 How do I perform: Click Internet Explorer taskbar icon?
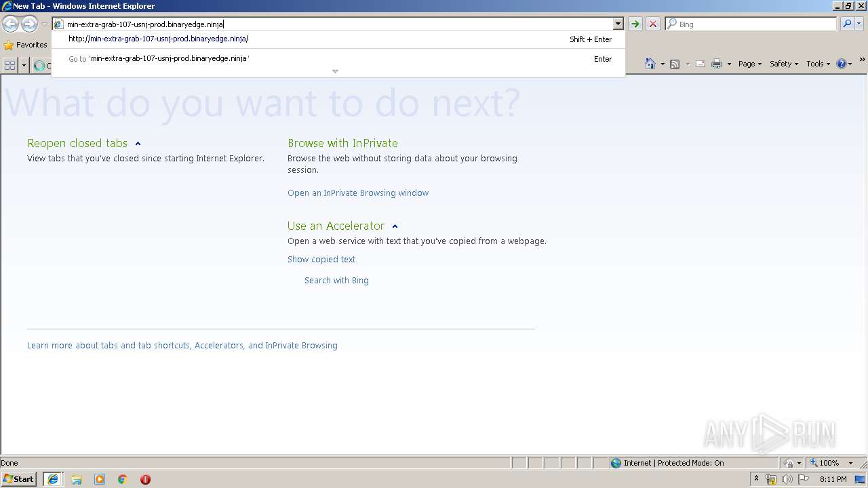click(x=53, y=479)
